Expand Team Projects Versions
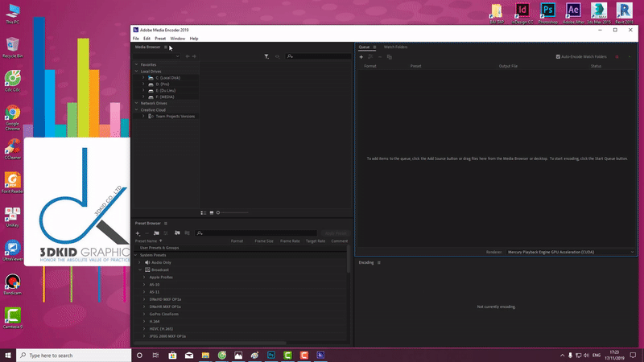 click(143, 116)
